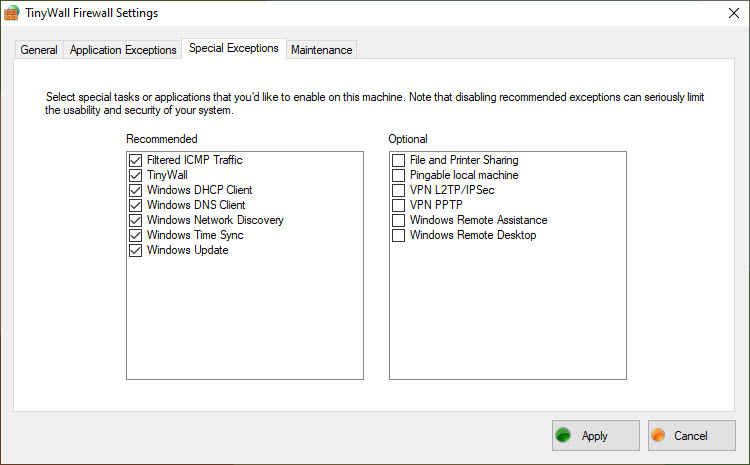Open the Application Exceptions tab
750x465 pixels.
(123, 50)
